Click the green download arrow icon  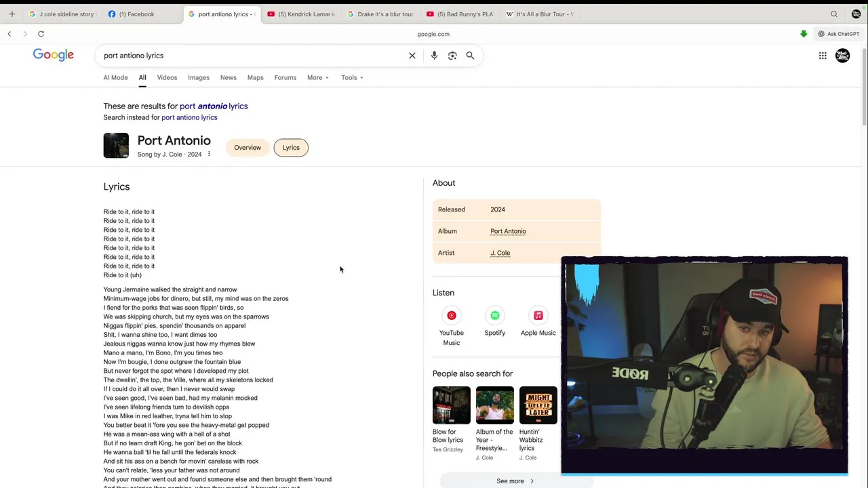click(x=804, y=34)
